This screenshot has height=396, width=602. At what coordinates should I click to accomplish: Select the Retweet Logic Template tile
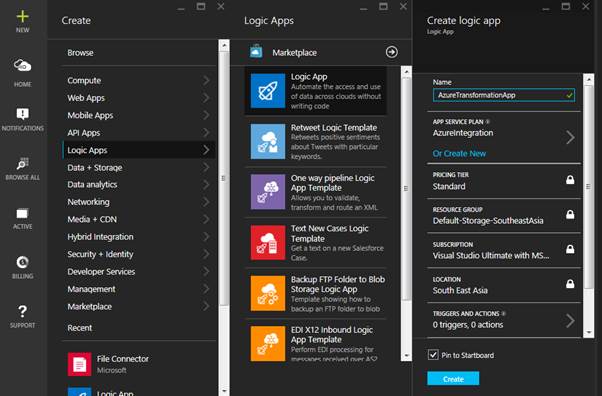(x=316, y=141)
